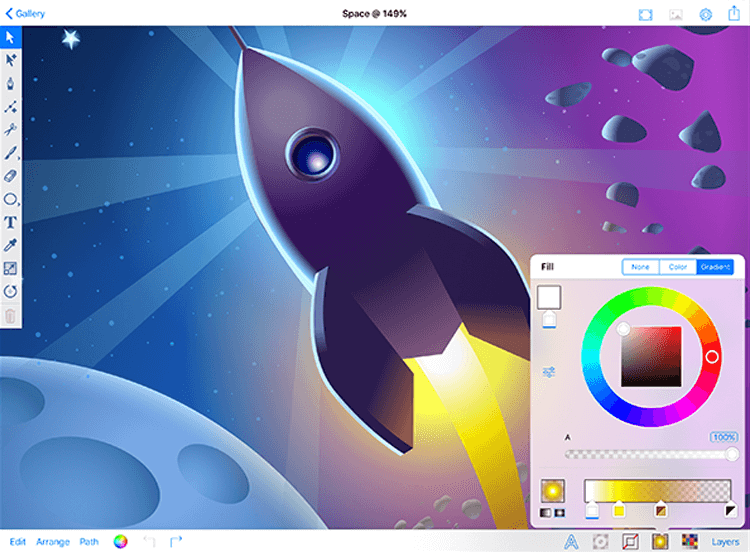Click the 100% alpha value field
The image size is (750, 553).
pos(724,437)
